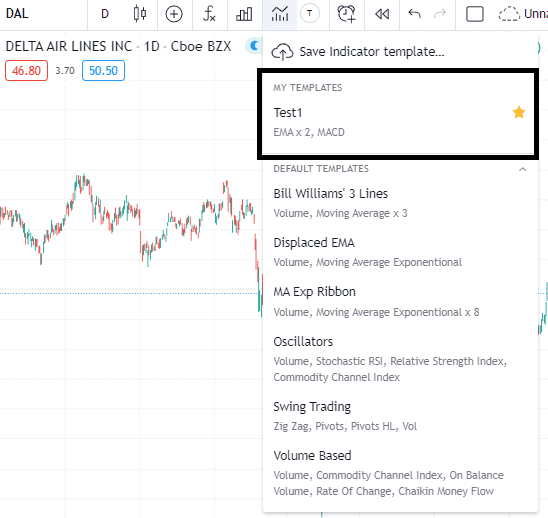Image resolution: width=548 pixels, height=518 pixels.
Task: Collapse the Default Templates section
Action: point(522,169)
